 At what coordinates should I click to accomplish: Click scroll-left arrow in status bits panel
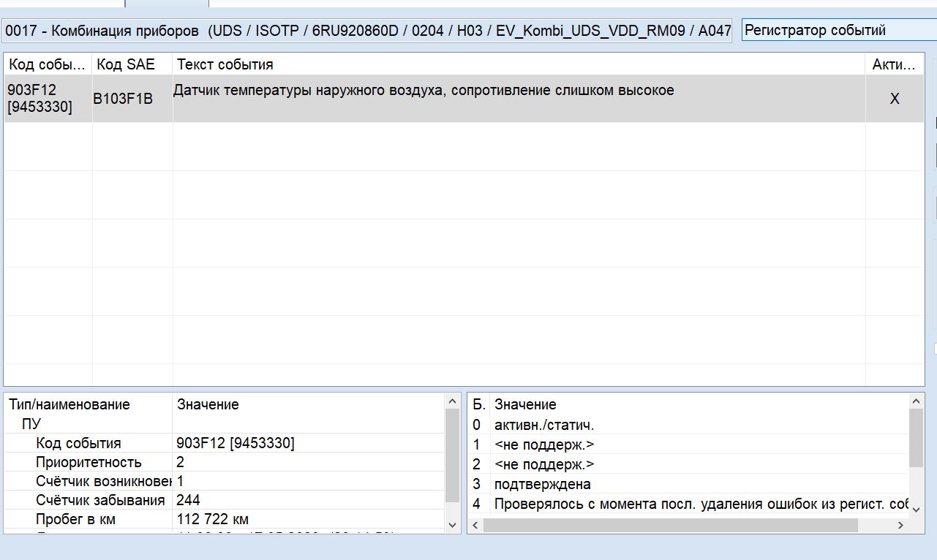click(475, 526)
